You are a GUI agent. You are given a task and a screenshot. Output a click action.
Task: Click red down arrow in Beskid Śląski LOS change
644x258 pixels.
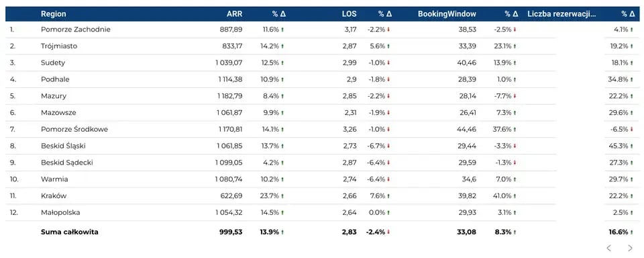(x=388, y=146)
